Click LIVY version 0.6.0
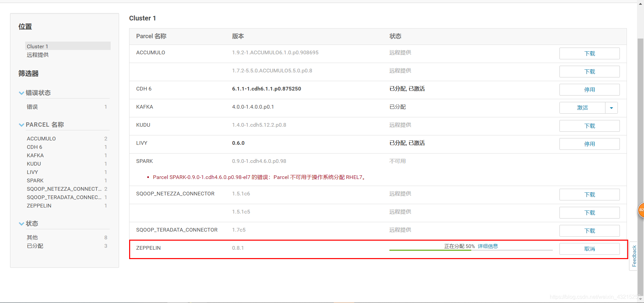Screen dimensions: 644x303 [238, 143]
